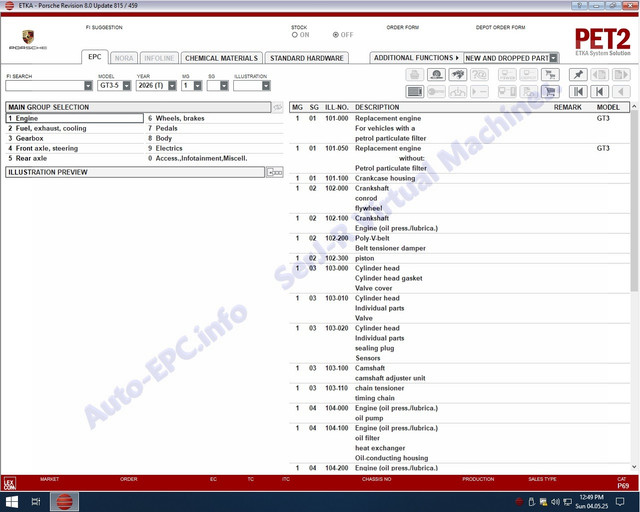Click the LEXCOM logo in status bar
Image resolution: width=640 pixels, height=512 pixels.
[x=9, y=483]
